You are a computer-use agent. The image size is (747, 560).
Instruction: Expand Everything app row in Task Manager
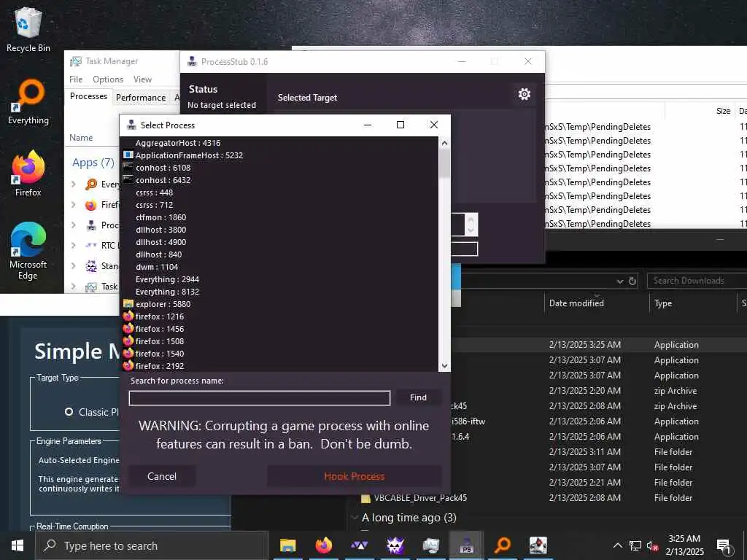point(74,184)
